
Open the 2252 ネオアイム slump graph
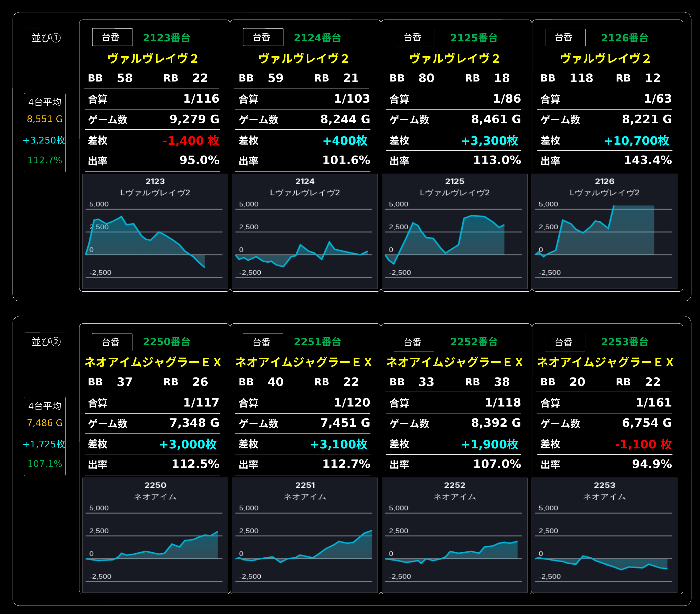(x=455, y=535)
